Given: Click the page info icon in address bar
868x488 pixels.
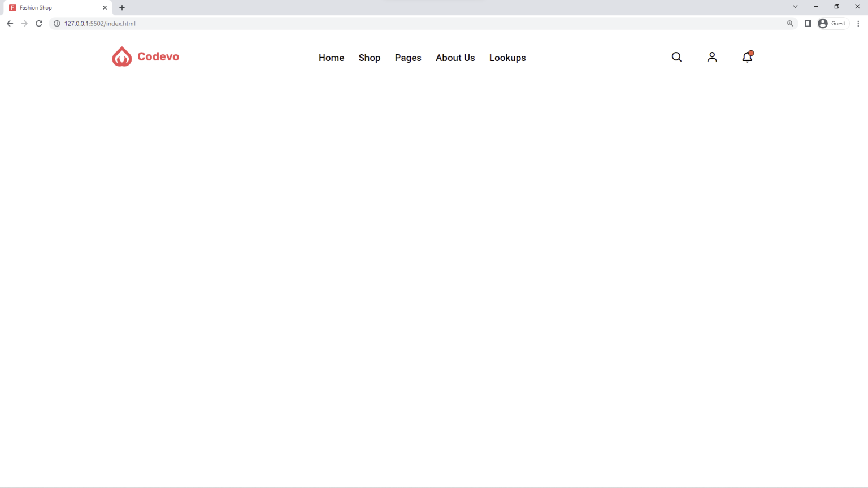Looking at the screenshot, I should pyautogui.click(x=57, y=24).
